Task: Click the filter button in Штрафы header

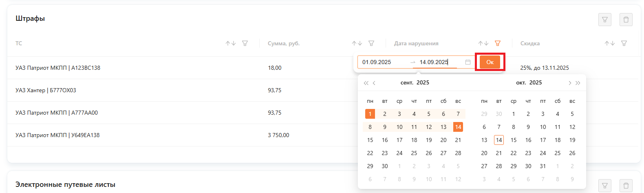Action: (x=604, y=20)
